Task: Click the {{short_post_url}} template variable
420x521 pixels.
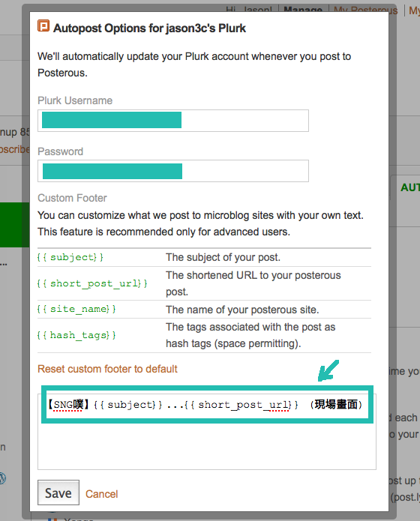Action: tap(92, 283)
